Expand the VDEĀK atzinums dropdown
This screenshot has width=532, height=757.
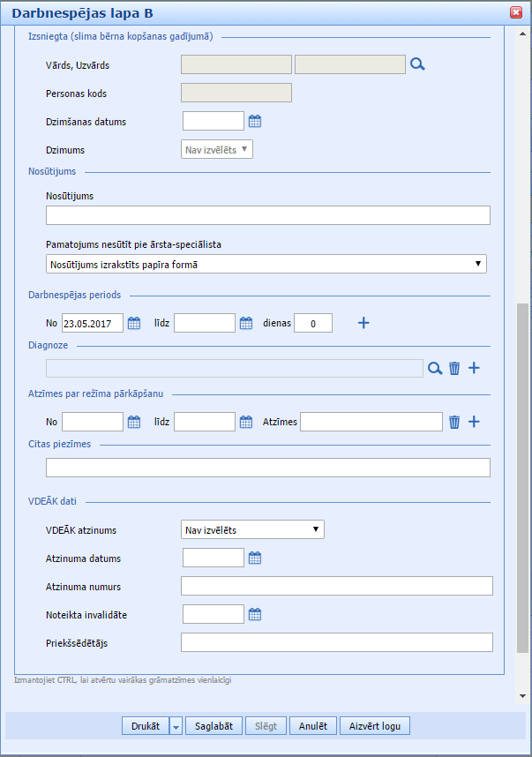pyautogui.click(x=252, y=530)
